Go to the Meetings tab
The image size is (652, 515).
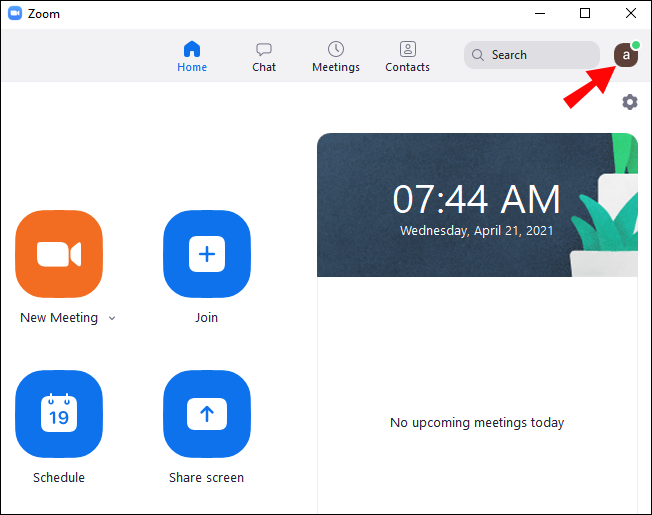[336, 56]
